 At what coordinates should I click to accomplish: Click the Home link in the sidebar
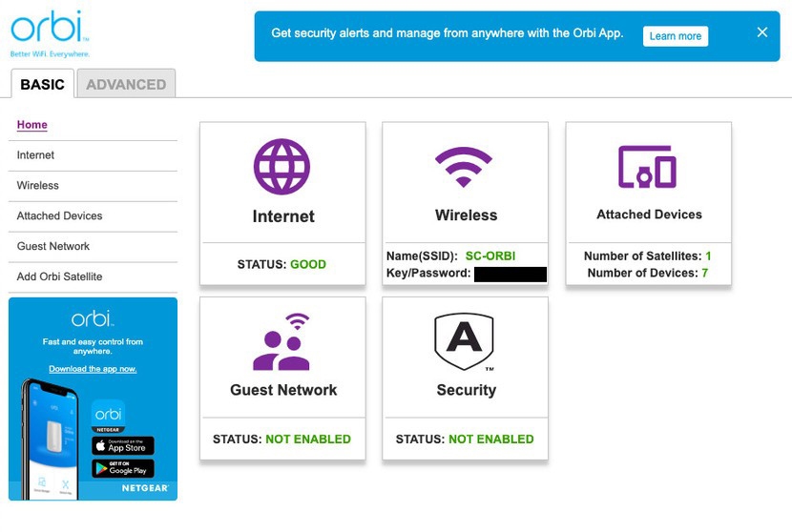point(32,125)
